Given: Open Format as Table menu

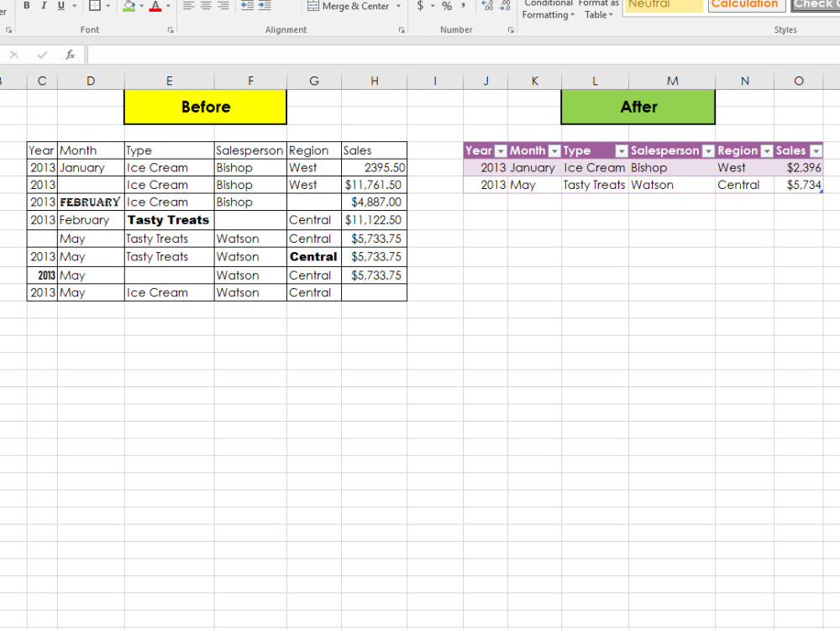Looking at the screenshot, I should click(598, 9).
